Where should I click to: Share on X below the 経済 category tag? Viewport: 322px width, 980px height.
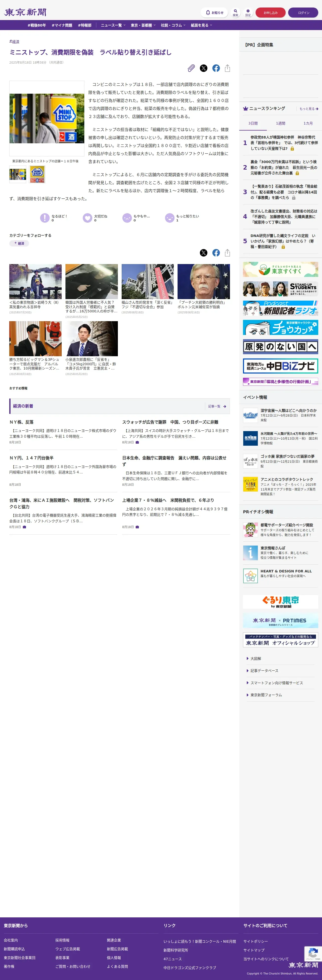pyautogui.click(x=204, y=253)
